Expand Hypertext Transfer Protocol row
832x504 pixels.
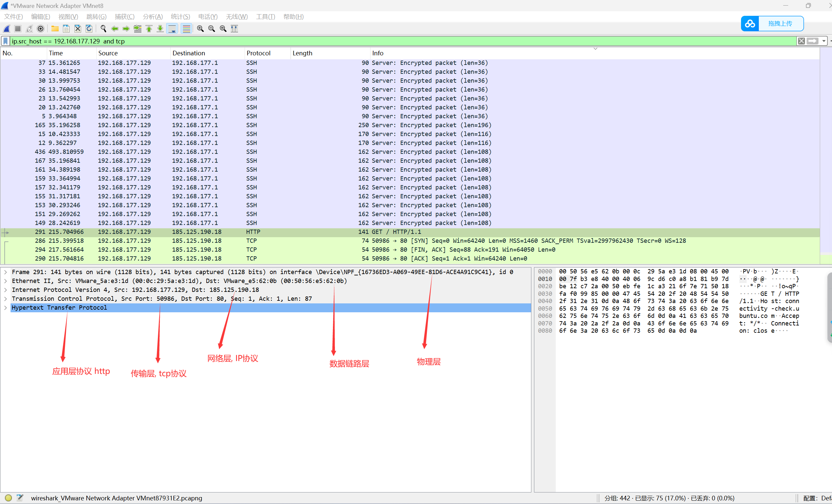point(6,308)
